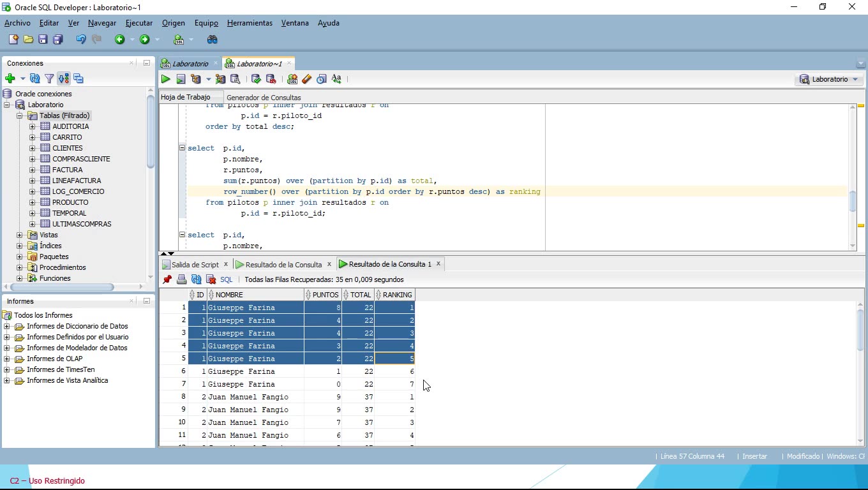Apply a filter in the Conexiones panel
Image resolution: width=868 pixels, height=490 pixels.
(49, 78)
